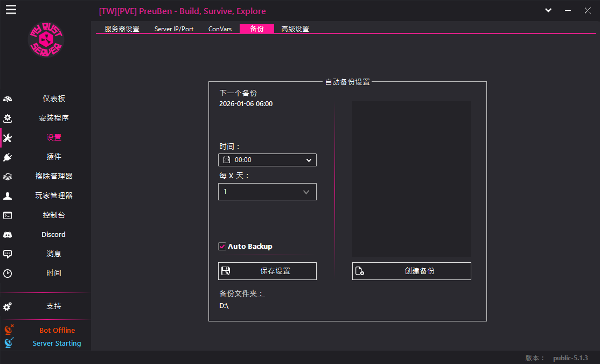Click the dashboard gauge icon
The height and width of the screenshot is (364, 600).
pyautogui.click(x=8, y=99)
